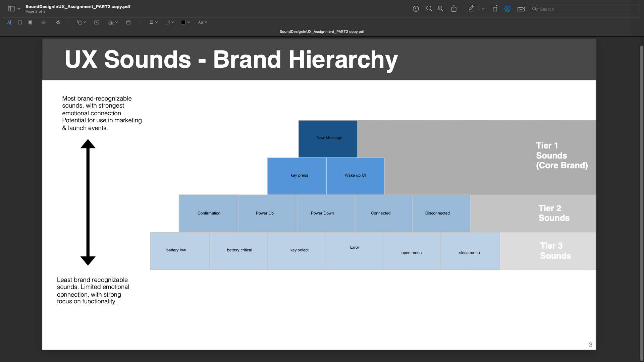Image resolution: width=644 pixels, height=362 pixels.
Task: Open the Sign signature menu
Action: (x=113, y=22)
